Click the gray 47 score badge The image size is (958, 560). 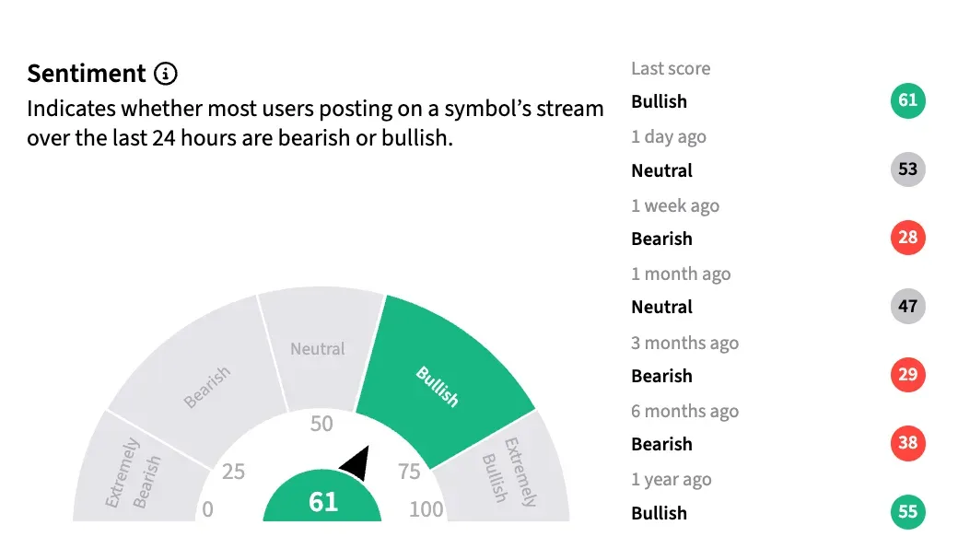tap(907, 306)
